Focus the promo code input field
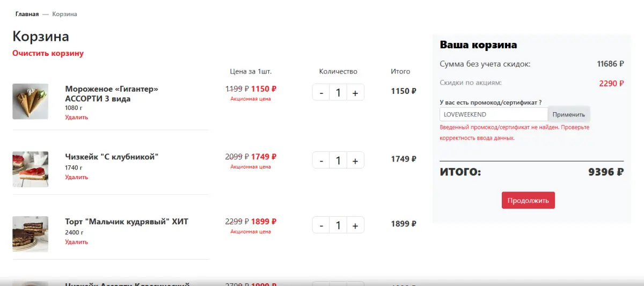644x286 pixels. point(494,114)
